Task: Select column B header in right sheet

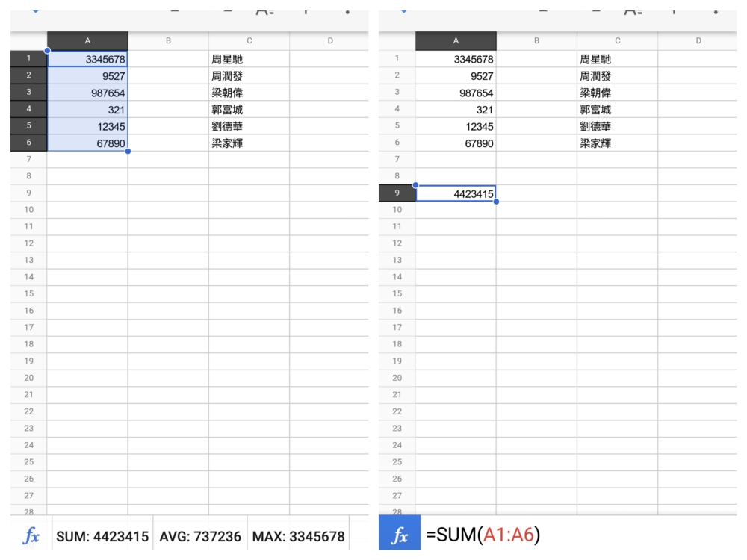Action: click(x=536, y=41)
